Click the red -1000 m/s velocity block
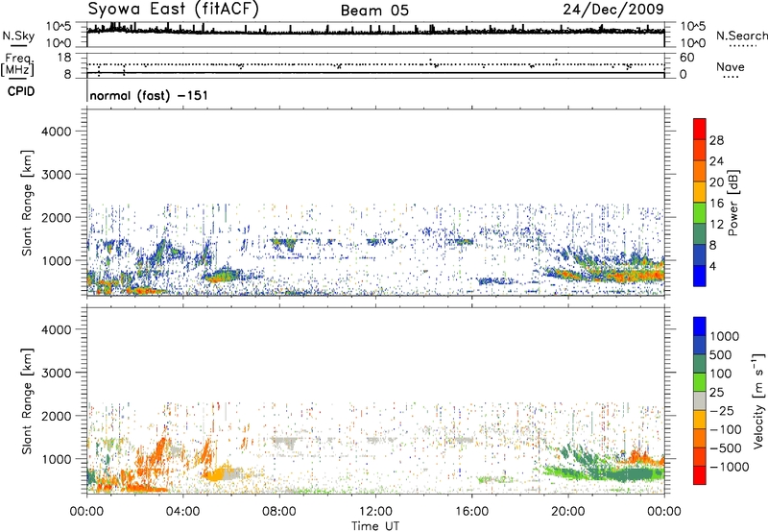Image resolution: width=768 pixels, height=532 pixels. [700, 475]
